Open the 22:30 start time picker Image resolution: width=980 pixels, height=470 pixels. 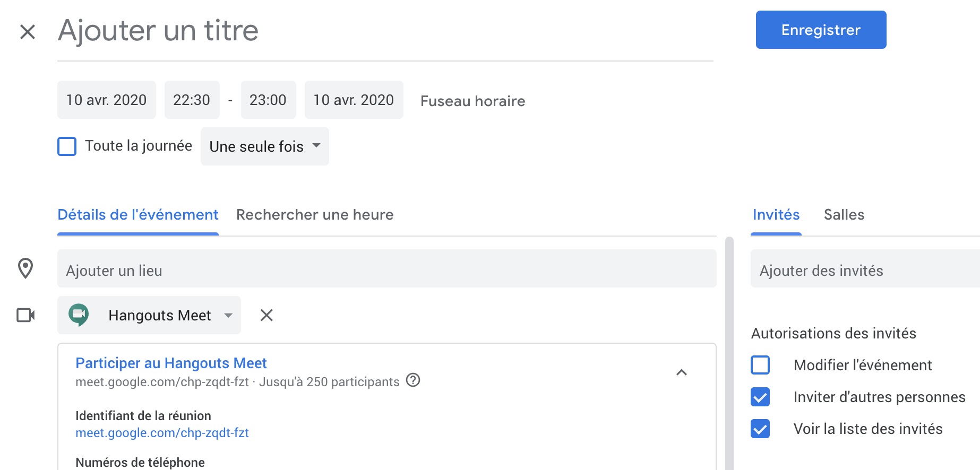click(x=192, y=100)
